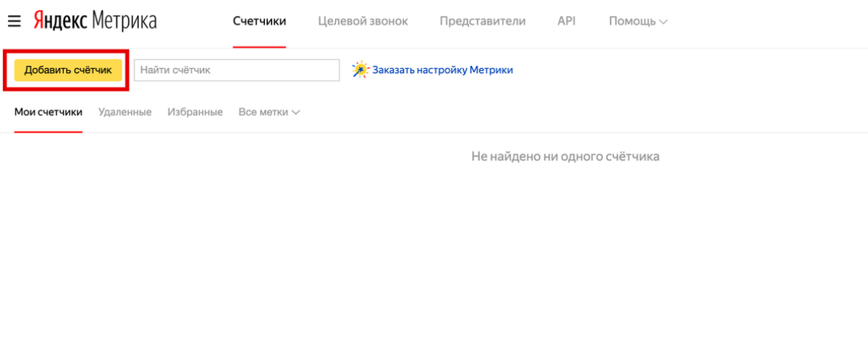Go to the Целевой звонок section
This screenshot has height=342, width=868.
(x=363, y=22)
